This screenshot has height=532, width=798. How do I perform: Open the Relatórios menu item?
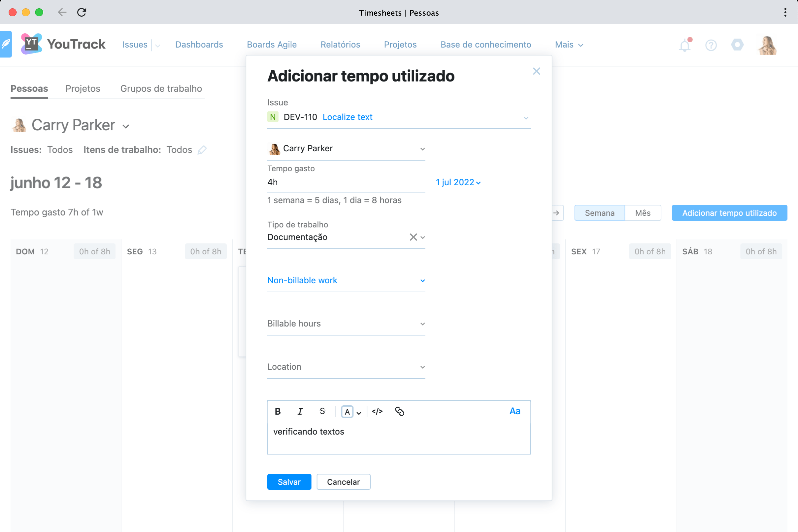[x=340, y=45]
